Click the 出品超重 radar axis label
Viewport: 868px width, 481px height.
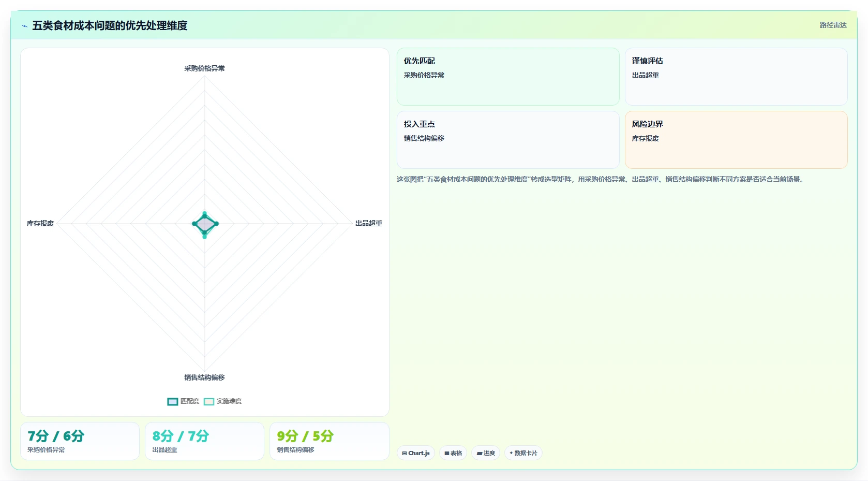click(368, 223)
